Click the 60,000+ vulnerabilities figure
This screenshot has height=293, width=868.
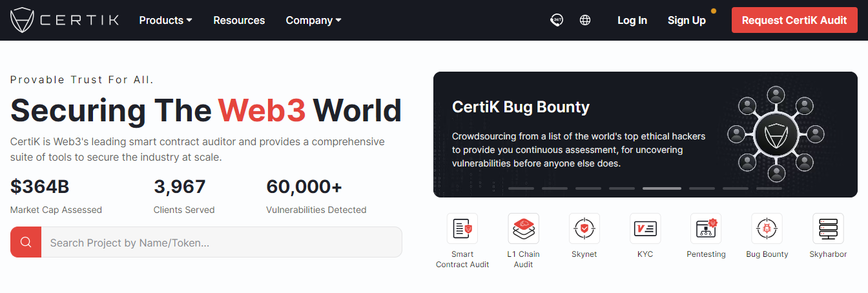click(x=304, y=187)
